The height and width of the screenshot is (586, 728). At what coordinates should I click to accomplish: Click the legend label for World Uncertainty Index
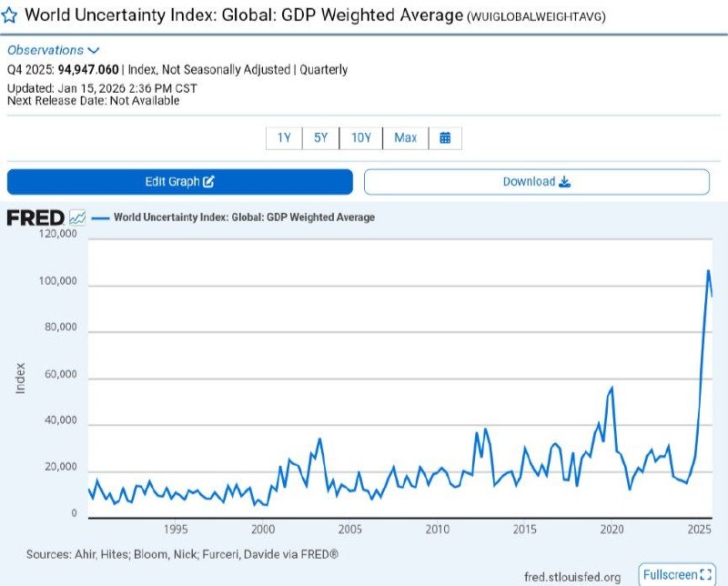tap(244, 217)
